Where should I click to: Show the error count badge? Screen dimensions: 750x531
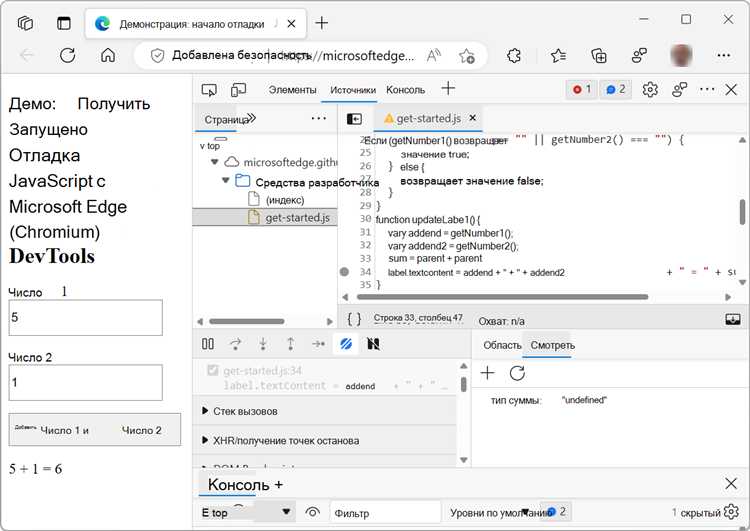(x=581, y=89)
